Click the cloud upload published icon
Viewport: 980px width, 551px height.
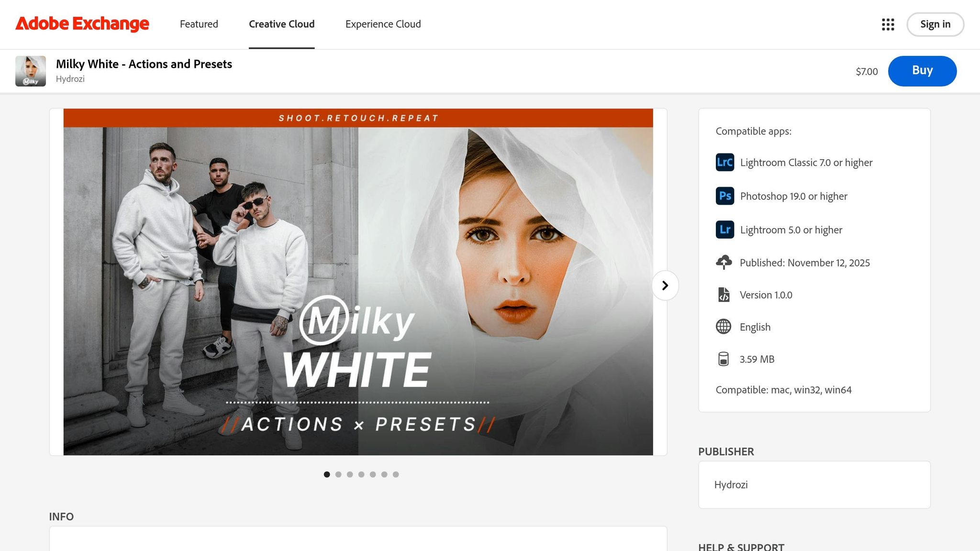pos(724,262)
